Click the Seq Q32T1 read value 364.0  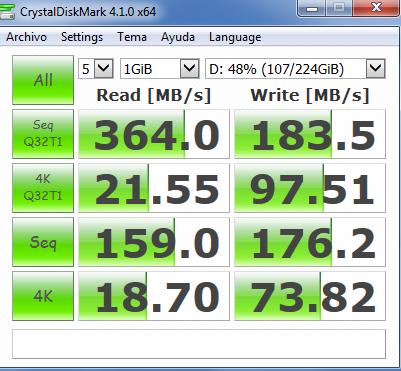(x=154, y=134)
